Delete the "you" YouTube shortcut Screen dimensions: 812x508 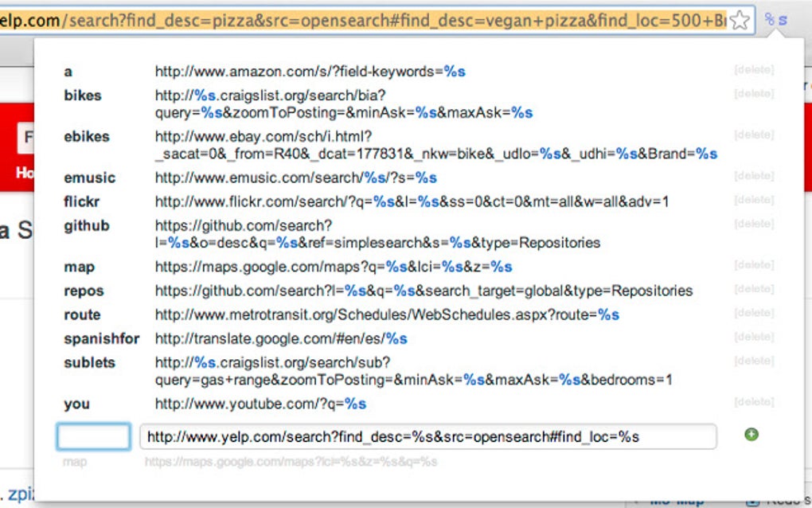tap(753, 403)
